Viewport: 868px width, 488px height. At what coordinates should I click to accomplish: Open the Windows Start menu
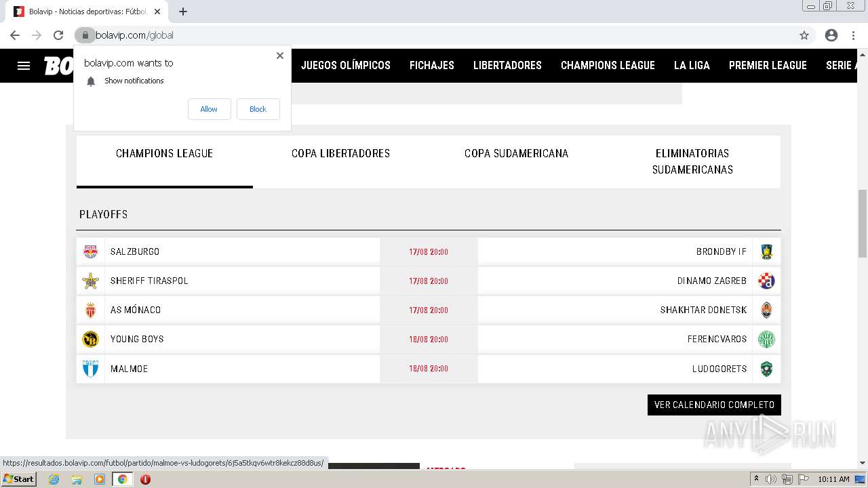pyautogui.click(x=19, y=479)
